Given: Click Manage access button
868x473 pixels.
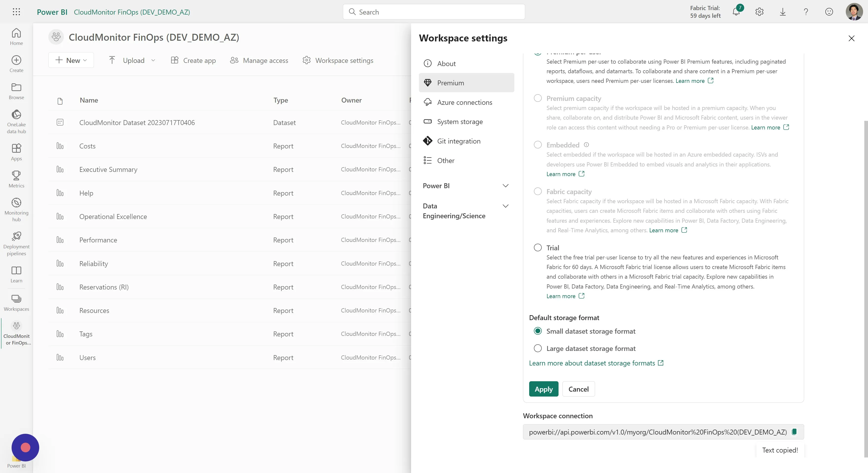Looking at the screenshot, I should (259, 60).
